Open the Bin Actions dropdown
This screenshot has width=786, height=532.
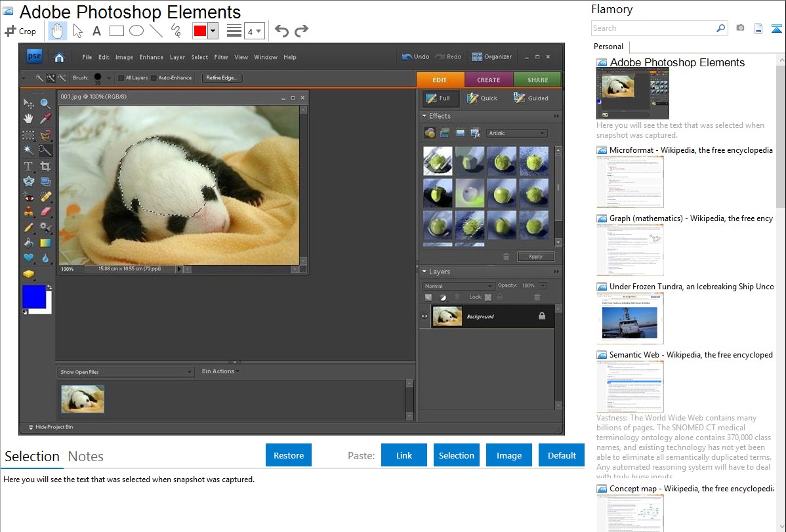220,371
